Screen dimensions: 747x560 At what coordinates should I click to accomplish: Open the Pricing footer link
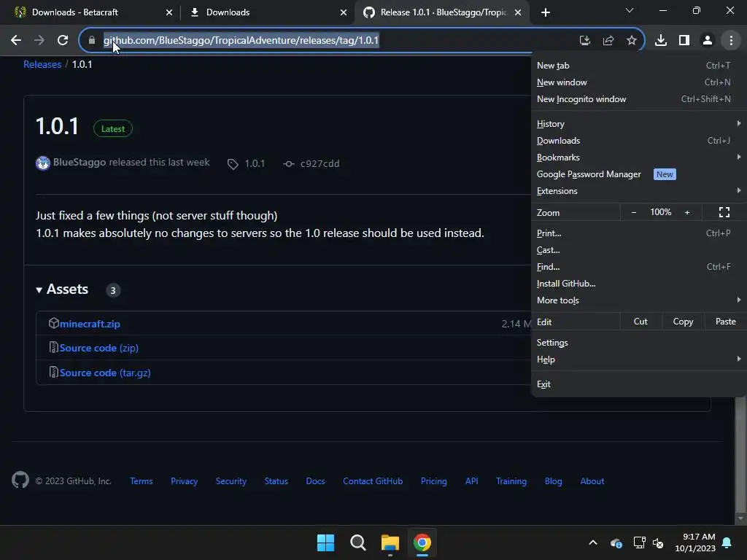pos(434,481)
